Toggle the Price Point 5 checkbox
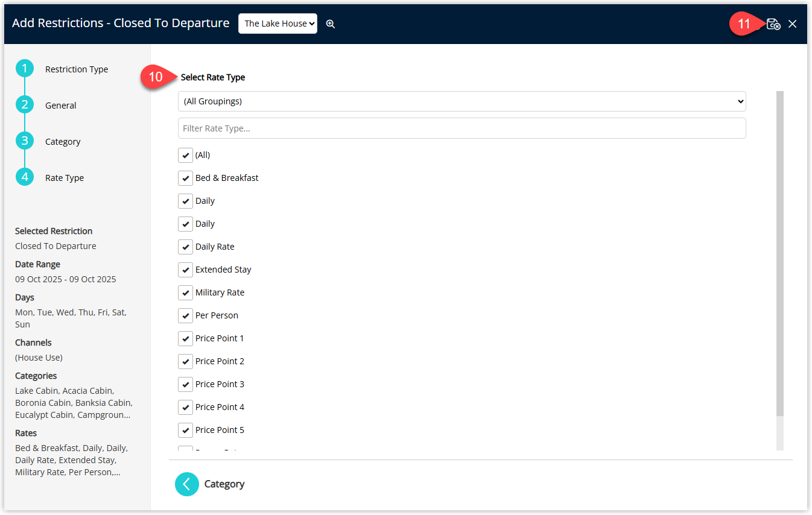Image resolution: width=812 pixels, height=515 pixels. pos(185,430)
